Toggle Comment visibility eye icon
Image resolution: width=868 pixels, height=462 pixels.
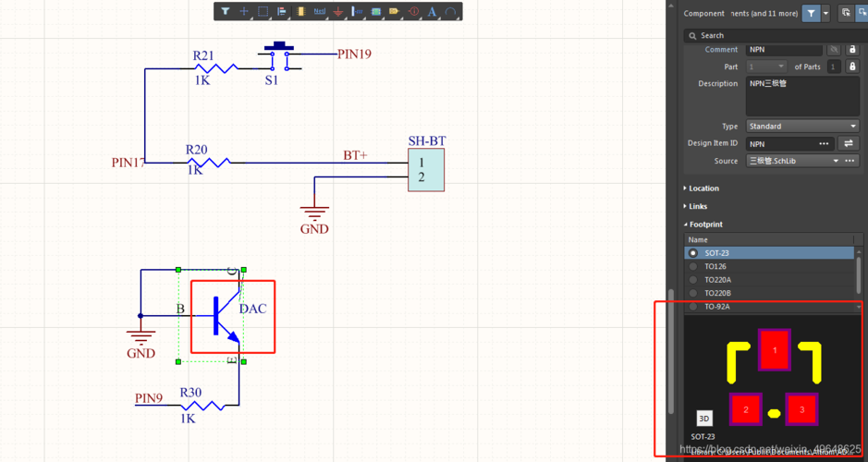833,50
